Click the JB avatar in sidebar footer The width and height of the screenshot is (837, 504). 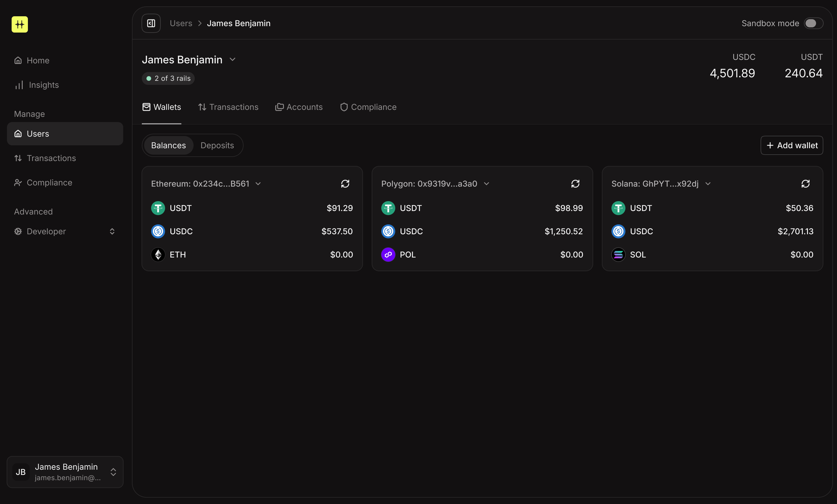21,472
